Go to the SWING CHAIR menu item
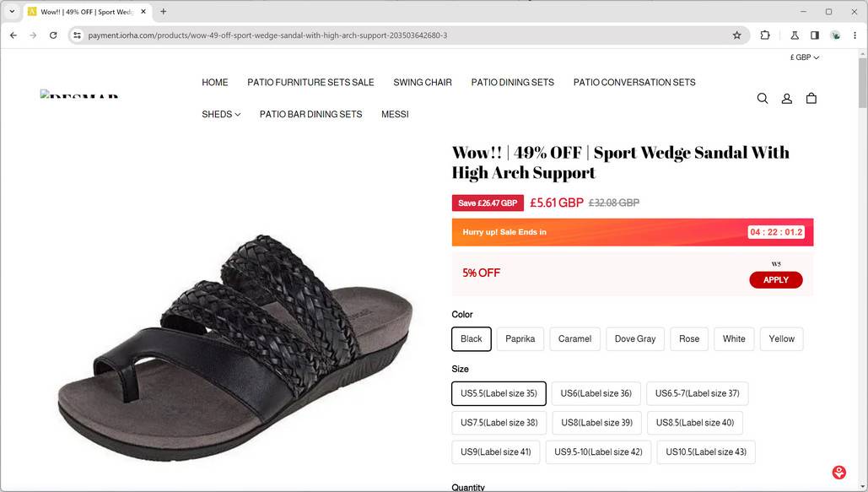868x492 pixels. pos(423,83)
